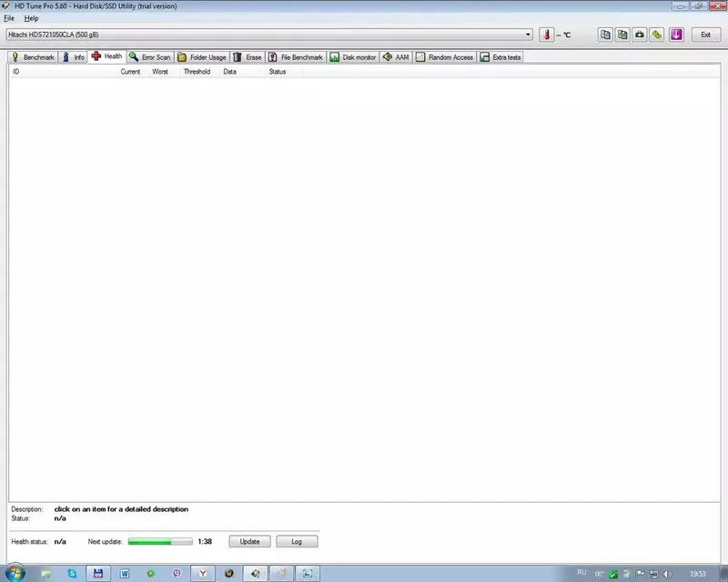Click the Log button

[297, 542]
